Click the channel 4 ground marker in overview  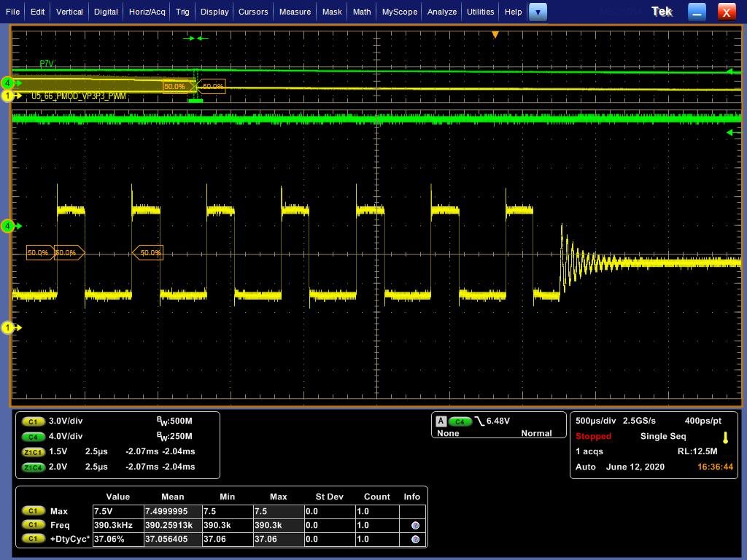pos(7,83)
